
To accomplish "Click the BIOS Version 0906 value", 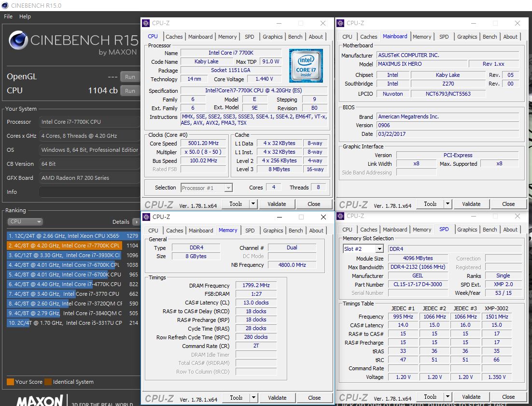I will tap(448, 125).
